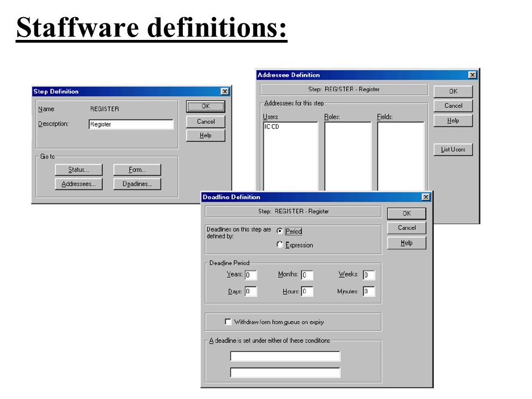Cancel the Deadline Definition dialog
The height and width of the screenshot is (399, 532).
tap(406, 228)
